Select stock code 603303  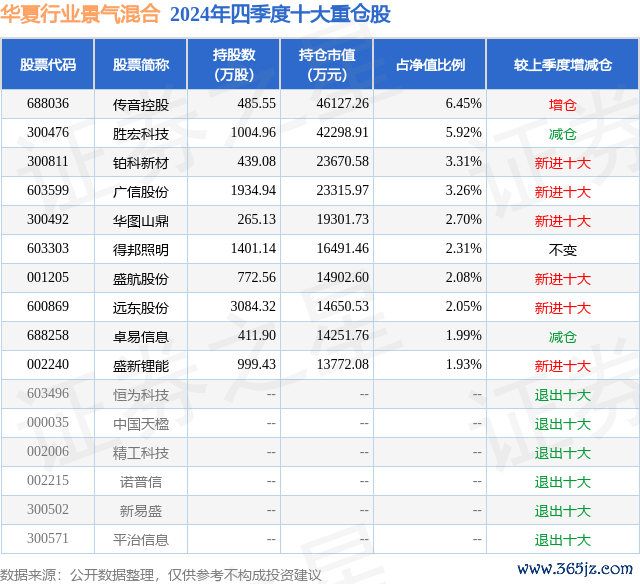[x=48, y=248]
